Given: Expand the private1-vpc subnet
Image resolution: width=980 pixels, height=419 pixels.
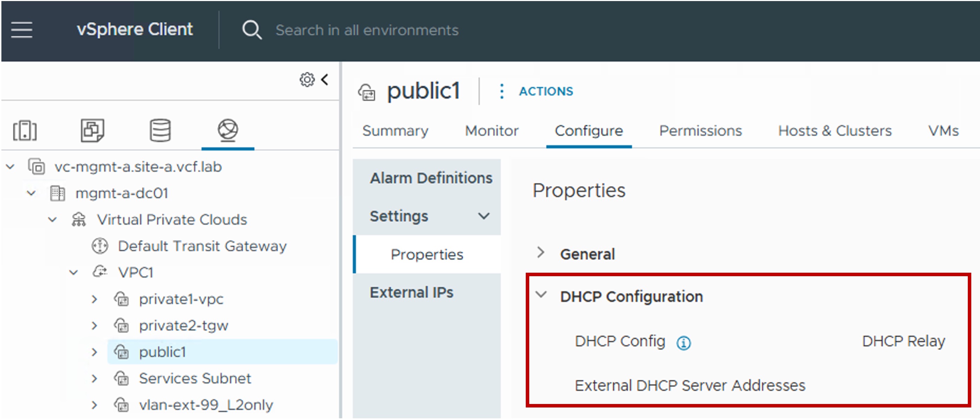Looking at the screenshot, I should point(94,299).
